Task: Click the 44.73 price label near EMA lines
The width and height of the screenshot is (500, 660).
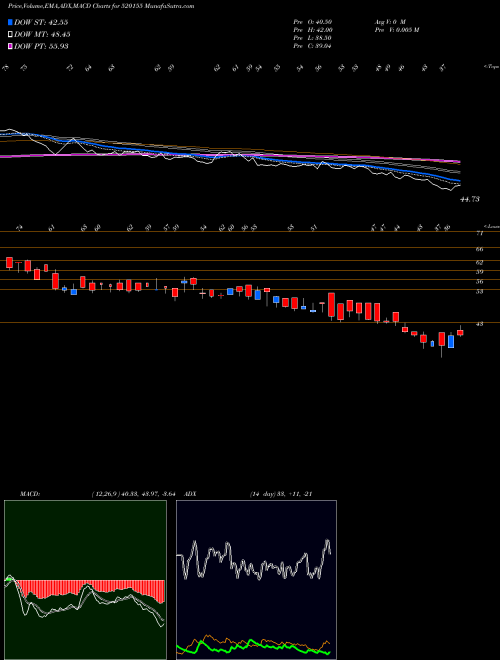Action: coord(470,199)
